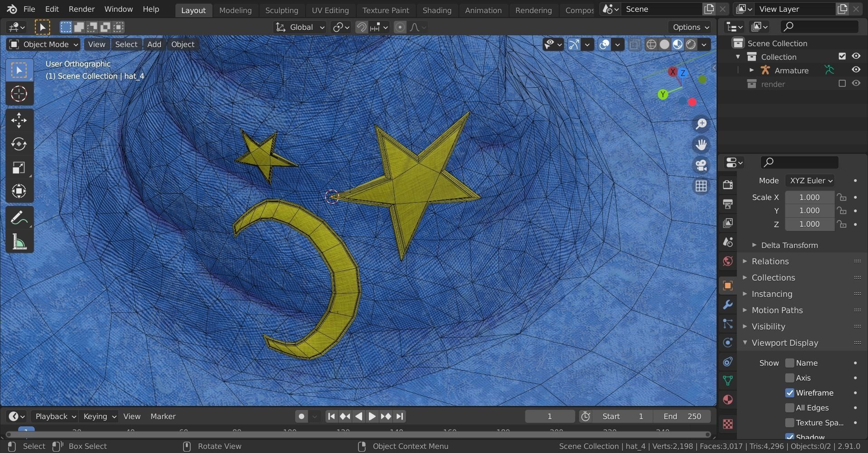Choose the Move tool

[19, 120]
